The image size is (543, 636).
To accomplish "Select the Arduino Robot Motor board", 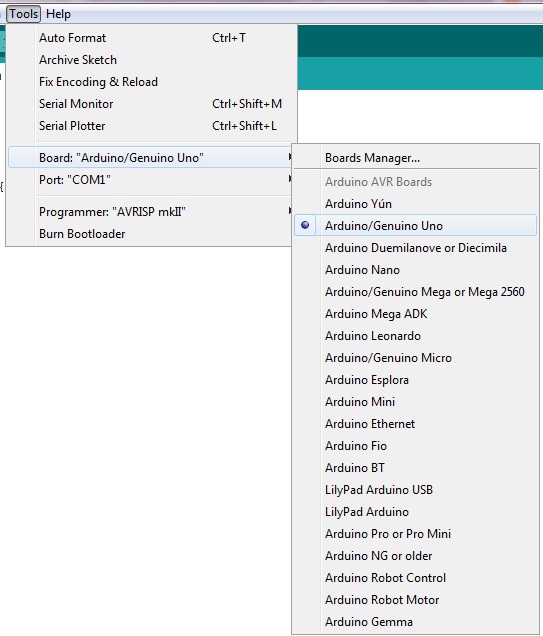I will click(x=415, y=599).
